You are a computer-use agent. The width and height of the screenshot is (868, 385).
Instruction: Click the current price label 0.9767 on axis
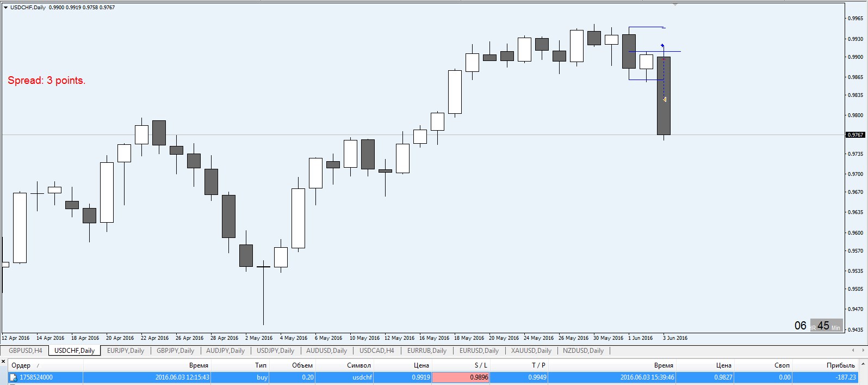point(855,135)
